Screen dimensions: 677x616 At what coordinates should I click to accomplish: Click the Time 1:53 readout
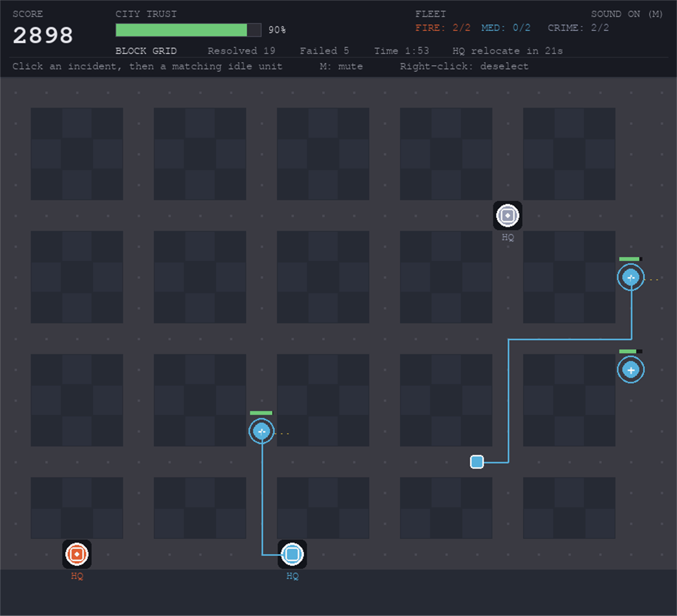coord(401,51)
